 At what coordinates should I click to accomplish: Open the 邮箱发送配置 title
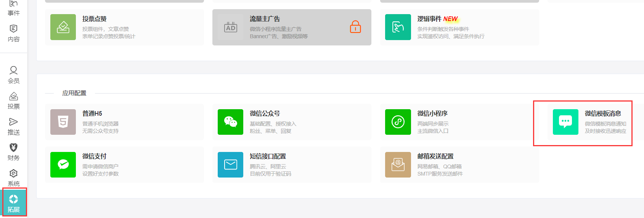tap(435, 156)
